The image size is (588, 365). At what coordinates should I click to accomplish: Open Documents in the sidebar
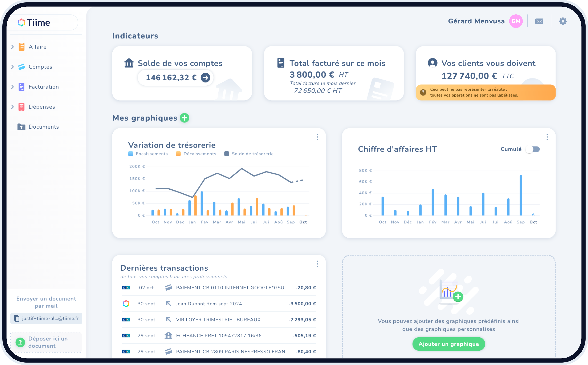pos(43,127)
